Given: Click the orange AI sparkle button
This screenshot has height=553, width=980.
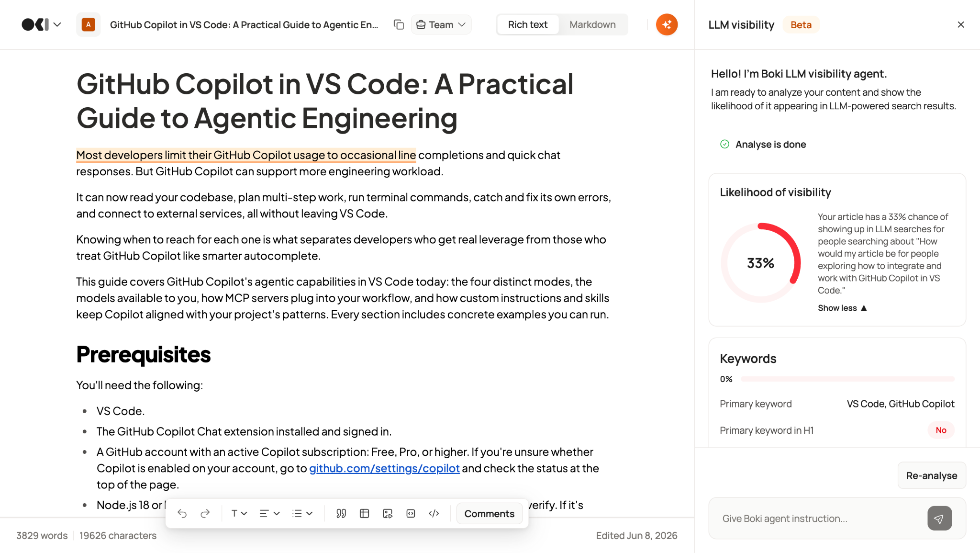Looking at the screenshot, I should tap(667, 24).
